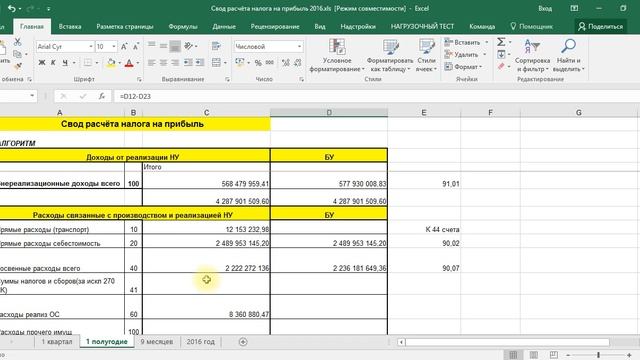The image size is (640, 360).
Task: Open Условное форматирование menu
Action: [x=337, y=56]
